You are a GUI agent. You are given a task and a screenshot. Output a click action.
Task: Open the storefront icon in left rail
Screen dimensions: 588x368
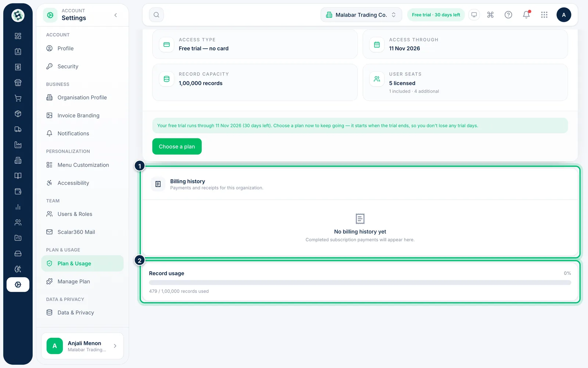pos(18,82)
